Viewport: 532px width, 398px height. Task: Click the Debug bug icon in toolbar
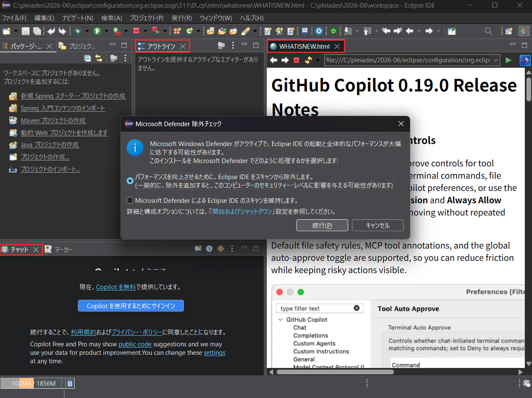pos(78,31)
